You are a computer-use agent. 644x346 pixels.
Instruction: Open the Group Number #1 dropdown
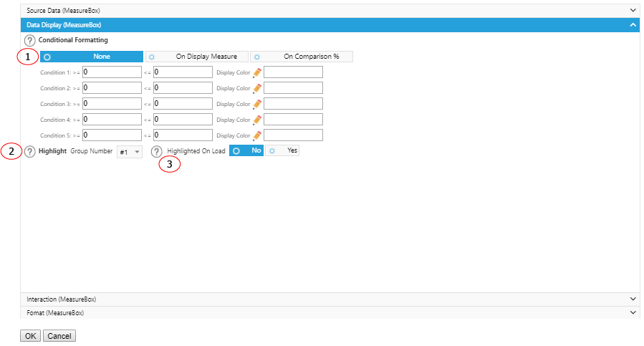(130, 152)
